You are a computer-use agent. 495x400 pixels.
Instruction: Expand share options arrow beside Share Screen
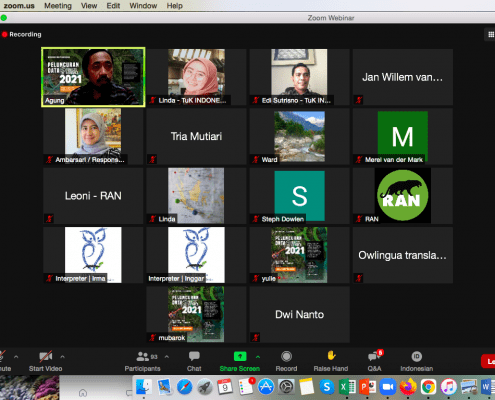(258, 357)
